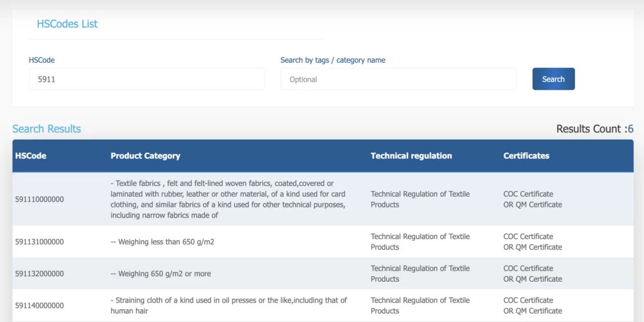This screenshot has width=644, height=322.
Task: Click the Results Count number 6
Action: [630, 129]
